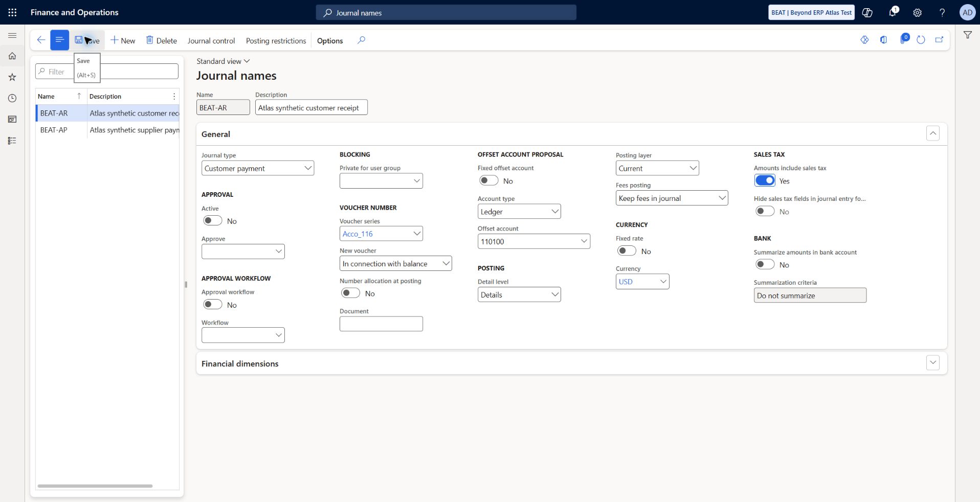Open the filter pane funnel icon
Screen dimensions: 980x502
(968, 35)
